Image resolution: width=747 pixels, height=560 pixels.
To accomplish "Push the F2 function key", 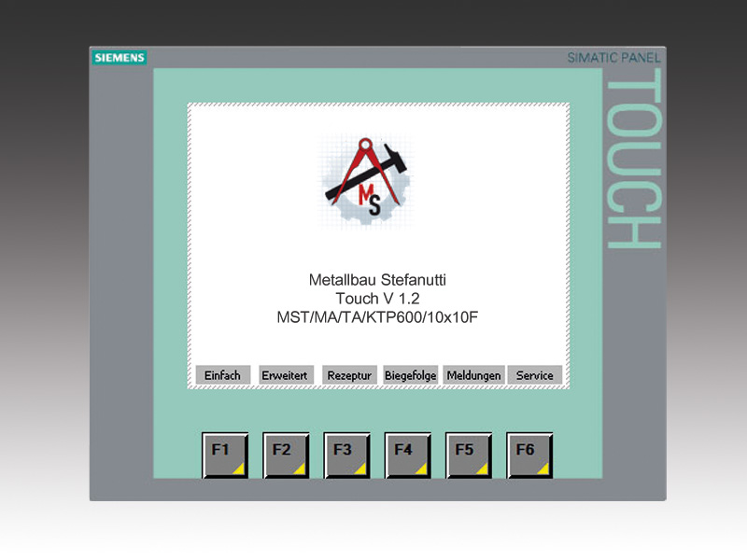I will (287, 455).
